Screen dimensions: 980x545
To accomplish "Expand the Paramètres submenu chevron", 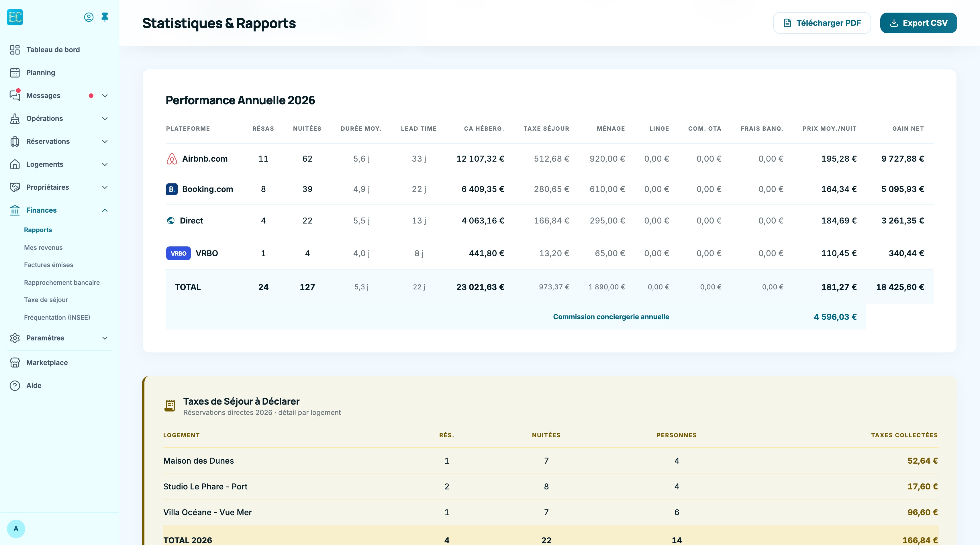I will click(x=105, y=338).
